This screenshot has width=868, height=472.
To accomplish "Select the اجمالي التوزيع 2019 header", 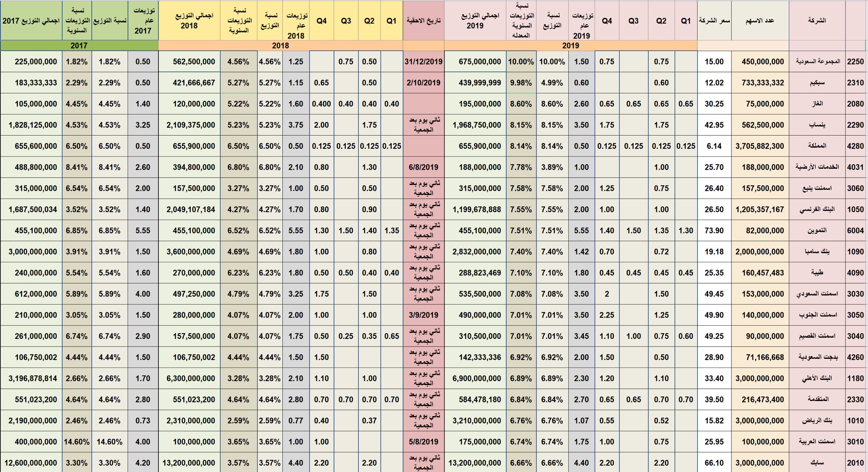I will [475, 20].
